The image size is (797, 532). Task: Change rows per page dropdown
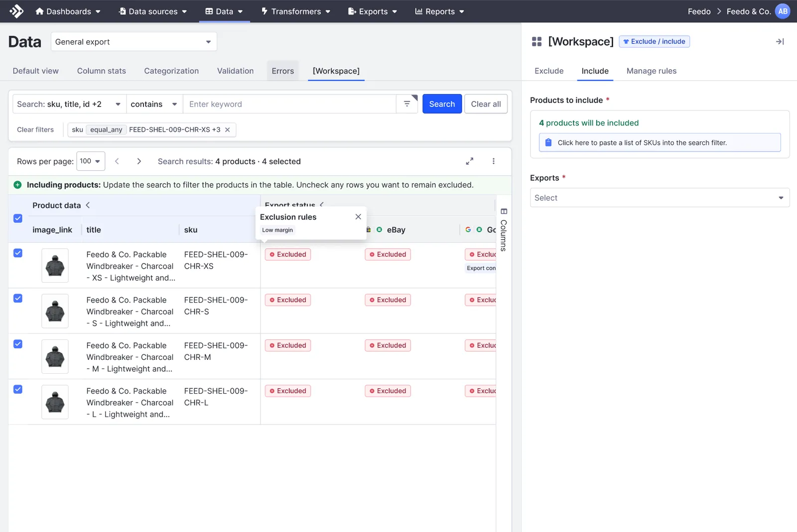coord(91,161)
